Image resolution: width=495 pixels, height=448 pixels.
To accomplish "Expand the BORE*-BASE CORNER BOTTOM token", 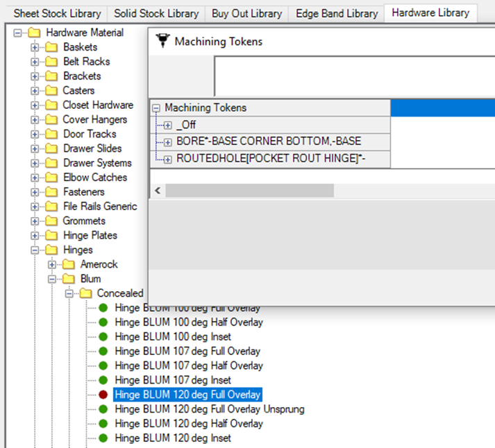I will pyautogui.click(x=167, y=142).
